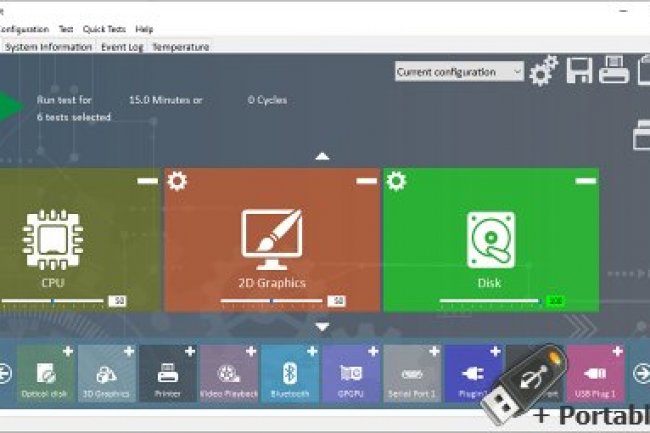This screenshot has height=433, width=650.
Task: Select the Printer test tile
Action: [x=168, y=375]
